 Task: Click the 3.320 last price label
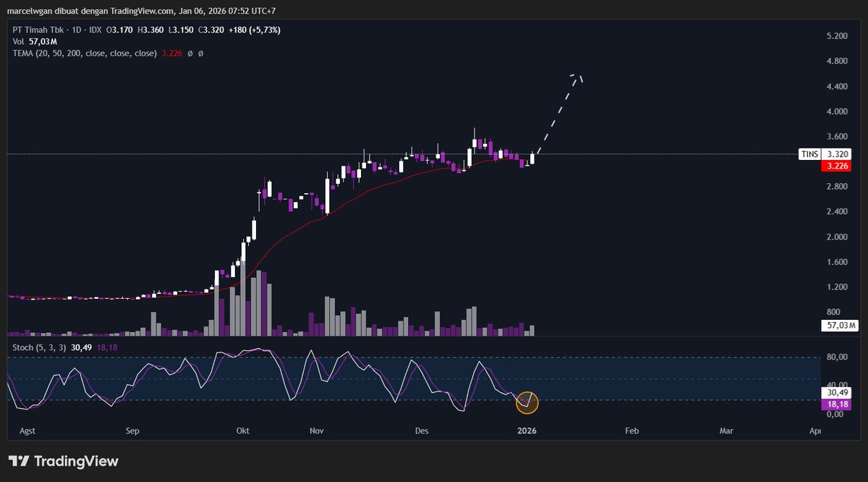[836, 154]
